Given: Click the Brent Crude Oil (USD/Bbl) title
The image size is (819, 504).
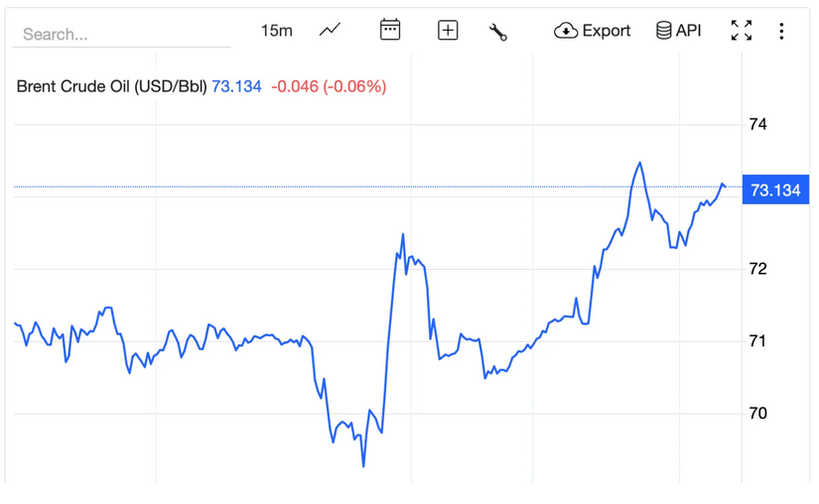Looking at the screenshot, I should (x=111, y=86).
